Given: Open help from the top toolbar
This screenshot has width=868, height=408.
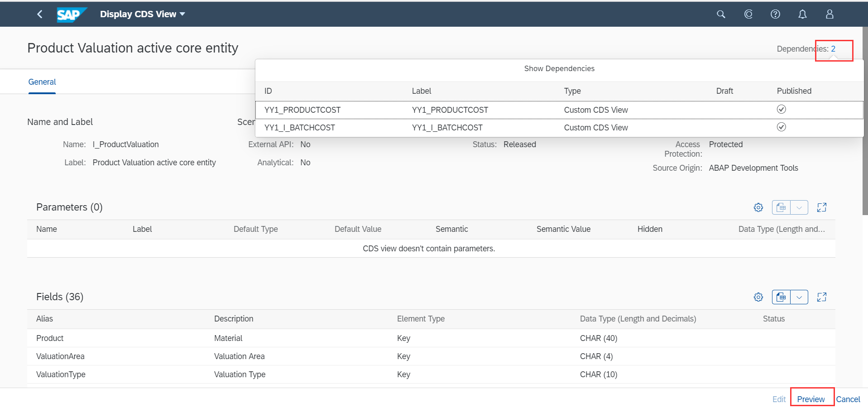Looking at the screenshot, I should pyautogui.click(x=775, y=14).
